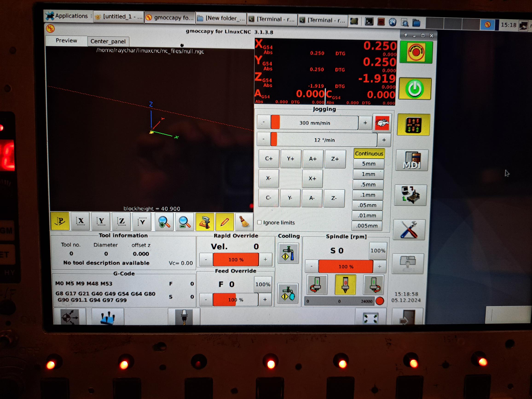Reset spindle override with 100% button
532x399 pixels.
[378, 251]
